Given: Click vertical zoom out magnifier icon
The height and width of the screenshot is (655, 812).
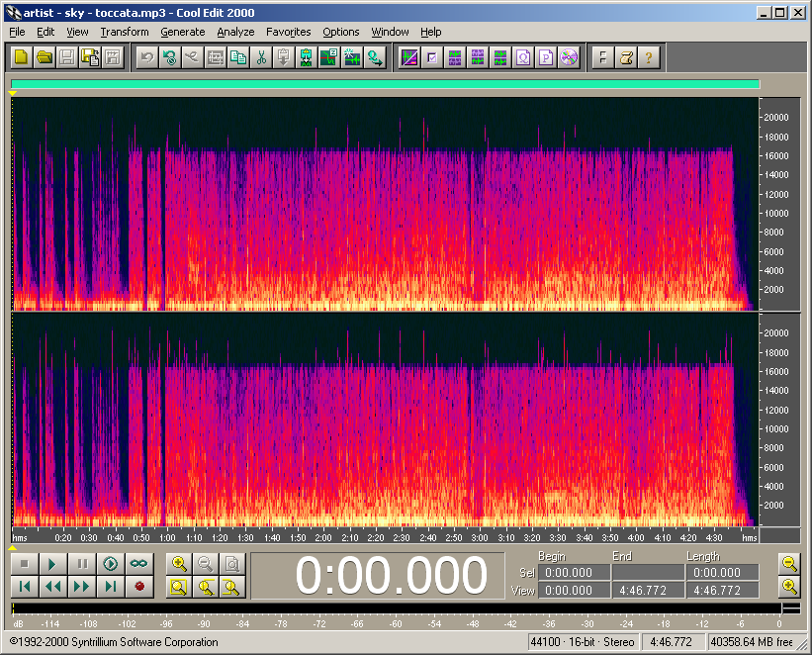Looking at the screenshot, I should [x=789, y=564].
